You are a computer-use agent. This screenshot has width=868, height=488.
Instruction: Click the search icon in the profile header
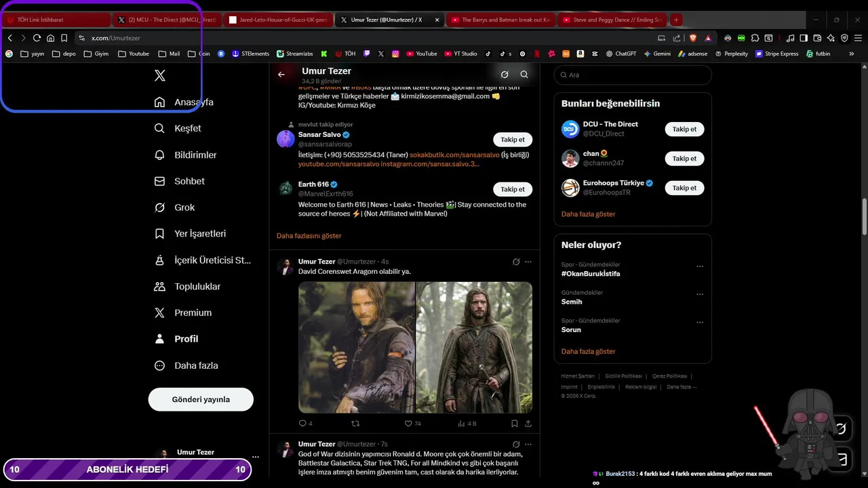pos(524,75)
